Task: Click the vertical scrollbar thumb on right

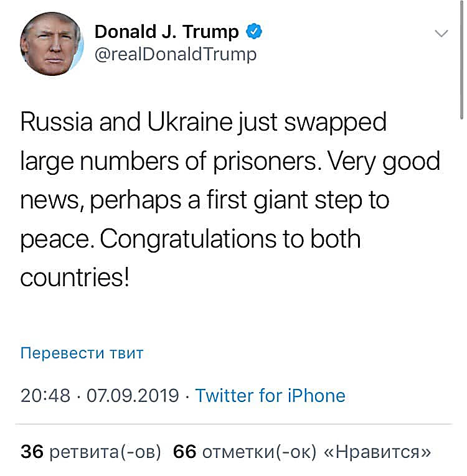Action: [x=461, y=59]
